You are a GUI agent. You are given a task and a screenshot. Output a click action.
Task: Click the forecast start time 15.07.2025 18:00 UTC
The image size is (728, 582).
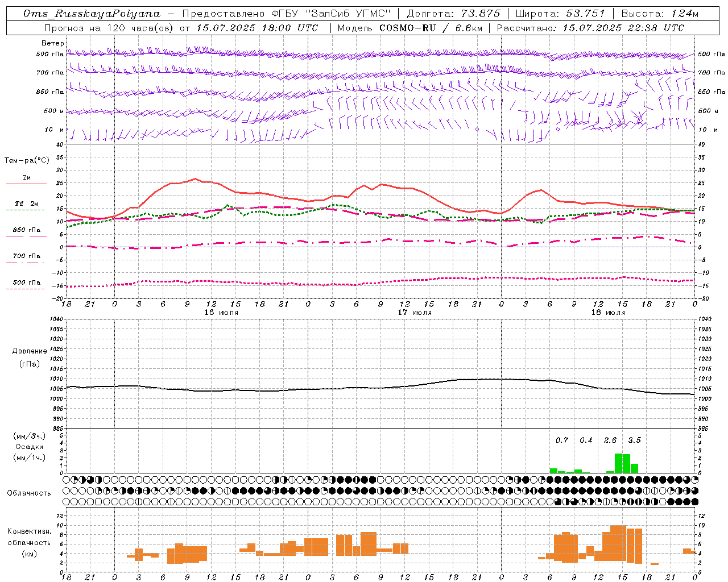(257, 28)
